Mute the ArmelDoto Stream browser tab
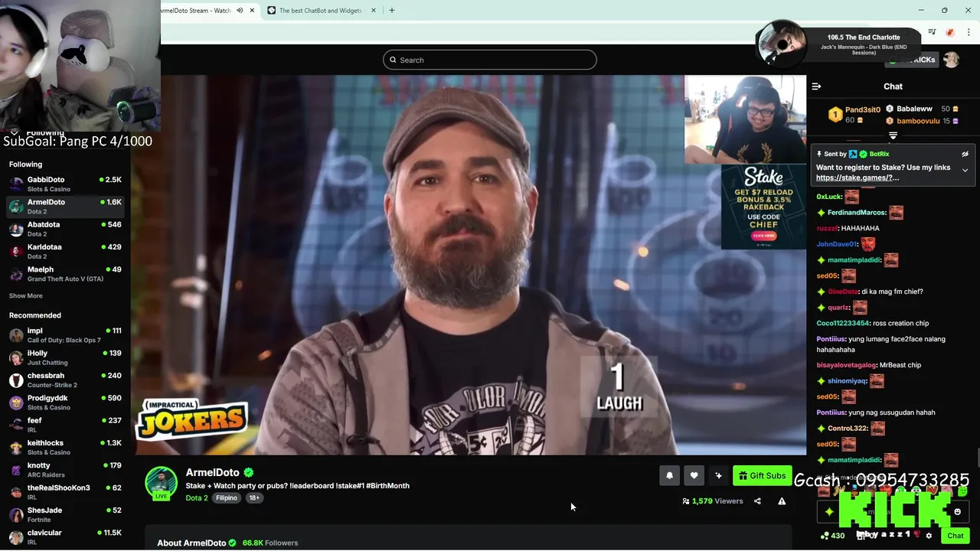This screenshot has width=980, height=551. tap(240, 11)
